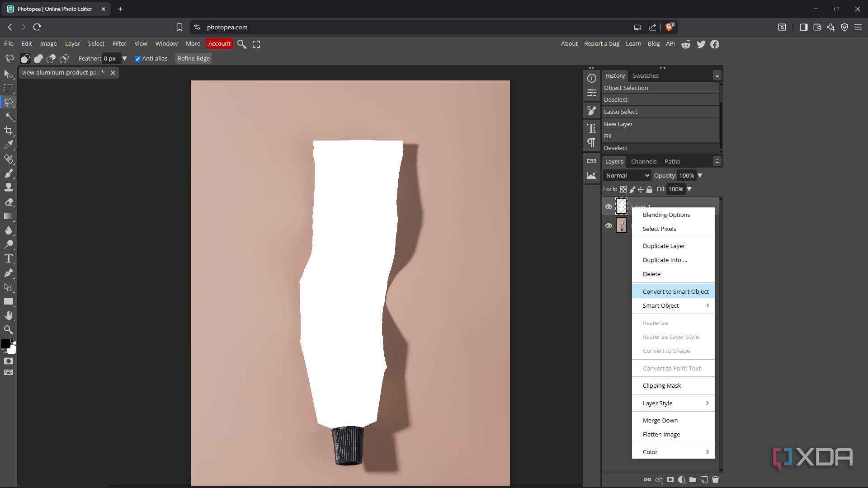The image size is (868, 488).
Task: Expand the Smart Object submenu
Action: [673, 306]
